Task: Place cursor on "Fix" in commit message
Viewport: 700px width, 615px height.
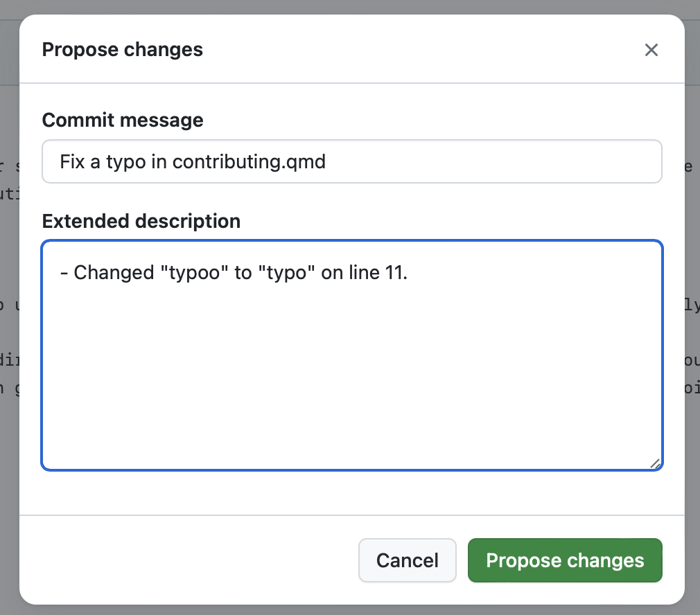Action: 72,162
